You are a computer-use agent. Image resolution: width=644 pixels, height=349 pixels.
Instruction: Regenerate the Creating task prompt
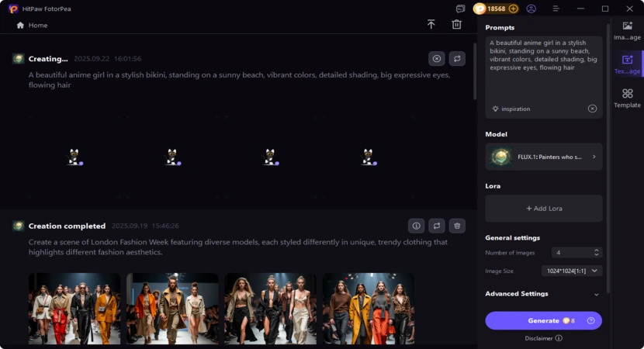click(x=457, y=59)
